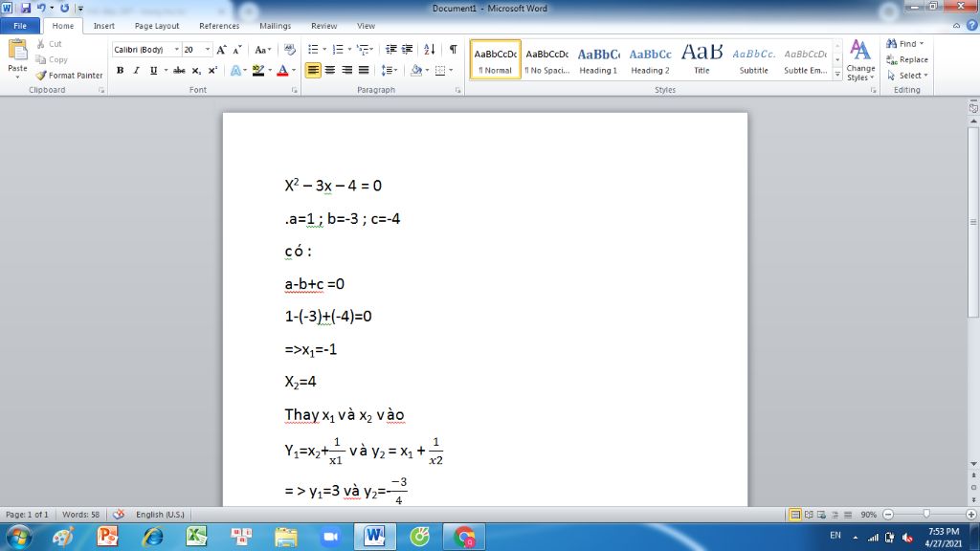Screen dimensions: 980x551
Task: Open Word Help question mark
Action: pos(972,26)
